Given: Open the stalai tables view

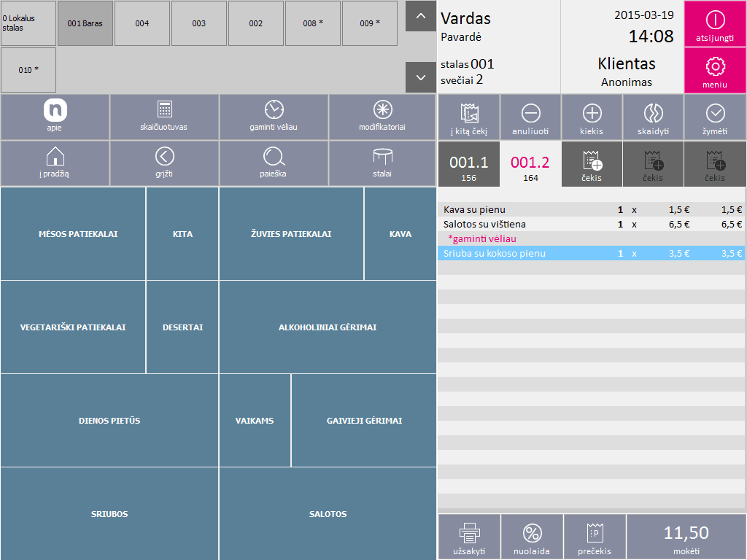Looking at the screenshot, I should (382, 163).
